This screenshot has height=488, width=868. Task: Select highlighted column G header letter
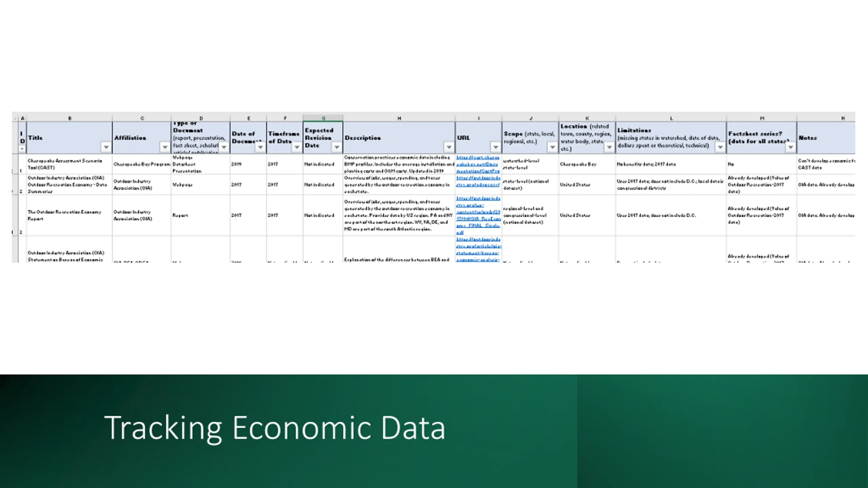[x=323, y=118]
